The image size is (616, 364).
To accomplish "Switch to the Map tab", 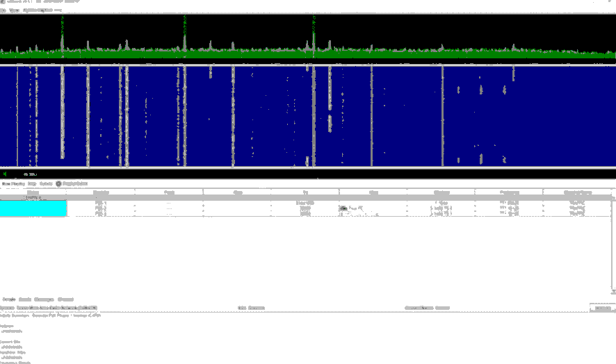I will click(x=32, y=184).
